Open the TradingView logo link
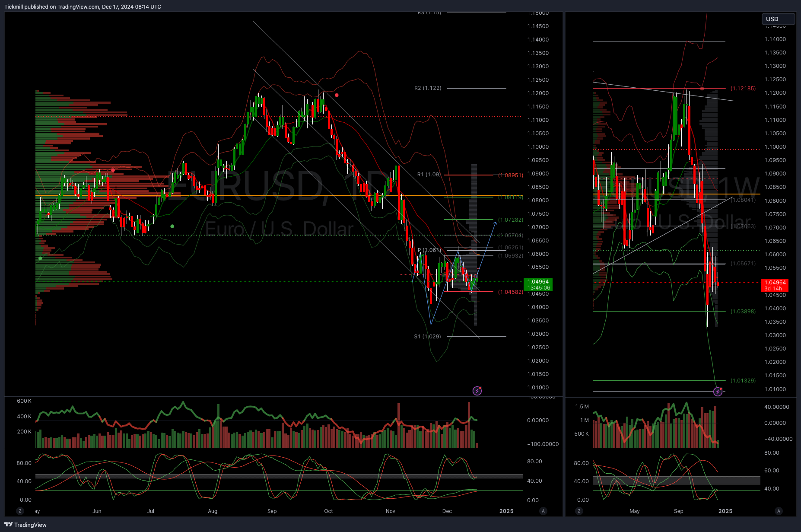 [x=25, y=525]
